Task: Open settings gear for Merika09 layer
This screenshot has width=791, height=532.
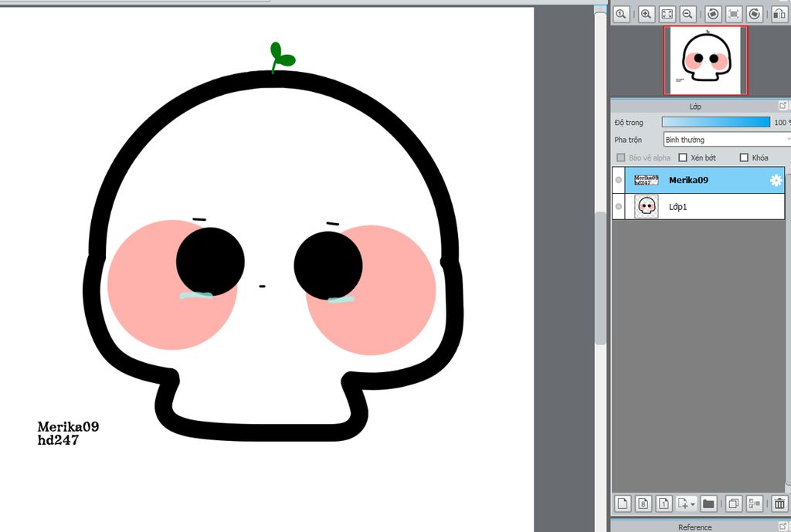Action: [x=776, y=180]
